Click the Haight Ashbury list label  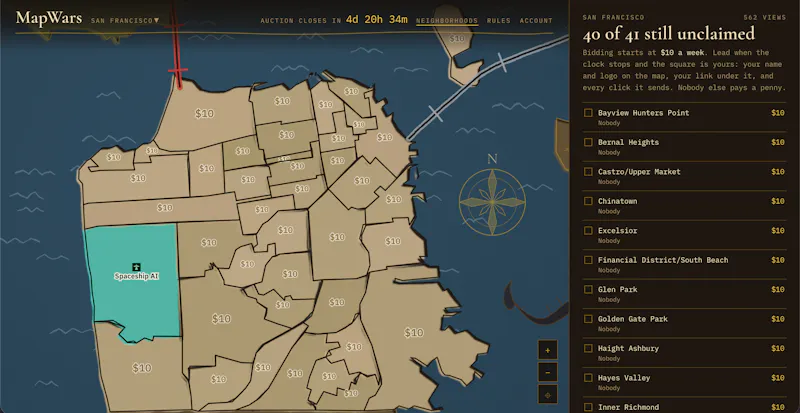628,348
